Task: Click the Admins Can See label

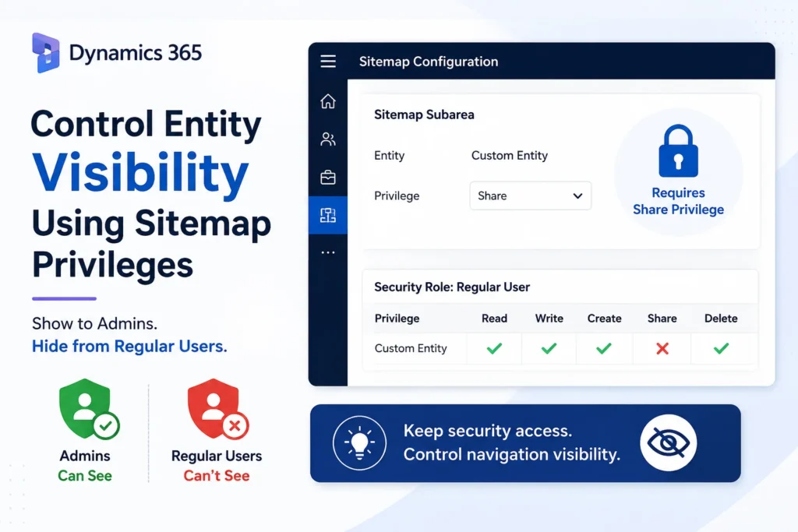Action: click(84, 465)
